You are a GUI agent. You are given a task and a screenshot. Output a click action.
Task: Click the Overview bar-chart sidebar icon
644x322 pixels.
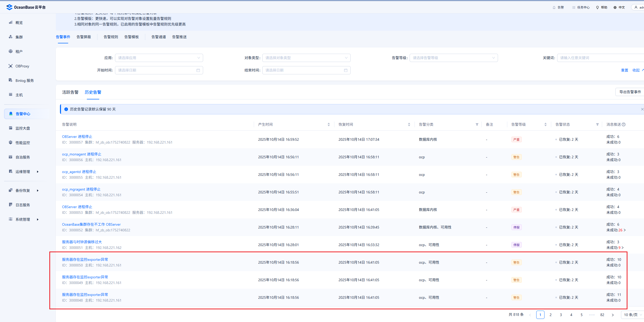(11, 22)
